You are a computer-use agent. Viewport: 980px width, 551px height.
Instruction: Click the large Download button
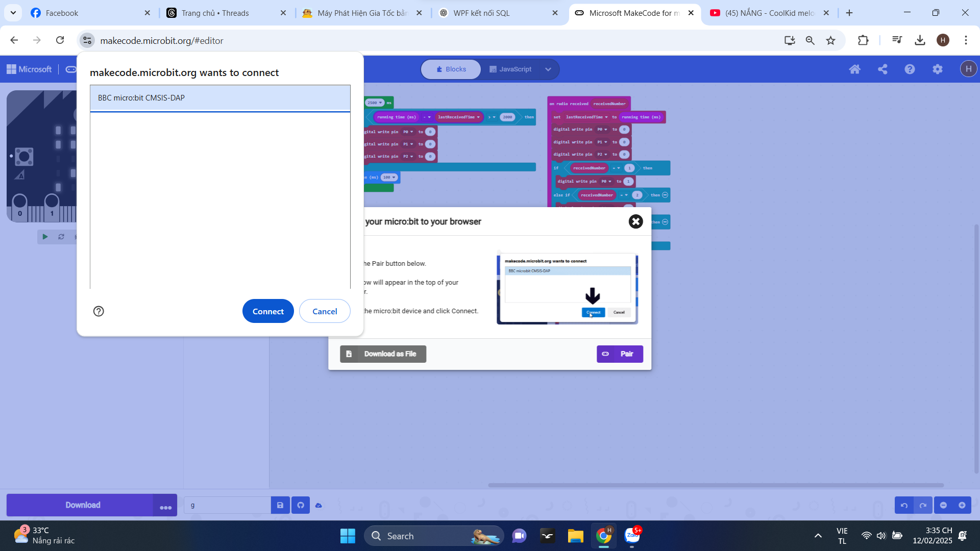click(x=80, y=505)
